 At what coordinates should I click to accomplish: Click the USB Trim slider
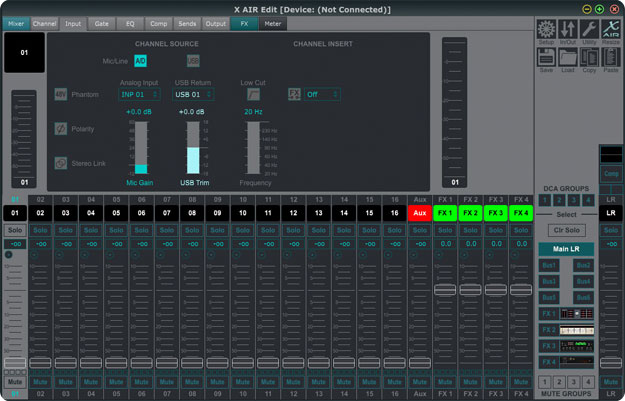tap(193, 147)
